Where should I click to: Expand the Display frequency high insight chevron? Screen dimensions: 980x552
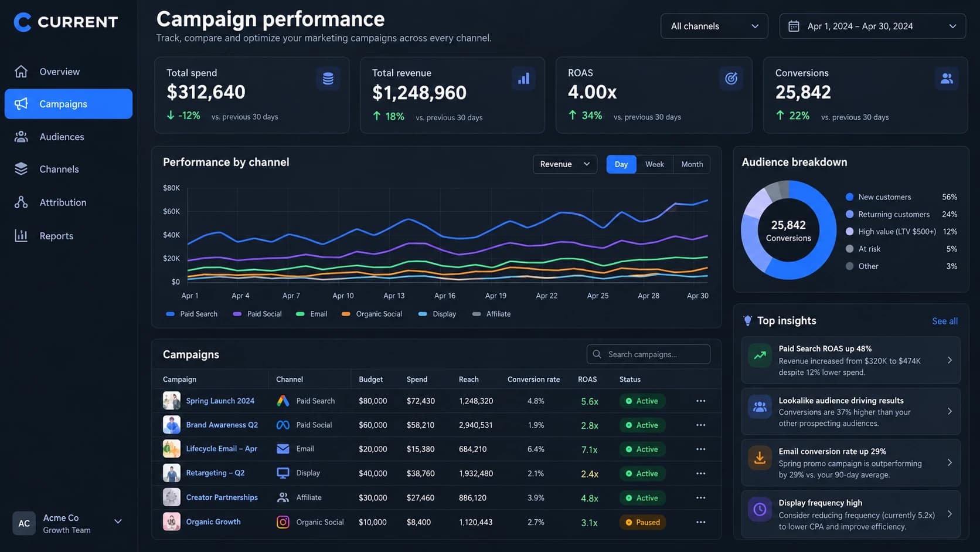point(950,514)
